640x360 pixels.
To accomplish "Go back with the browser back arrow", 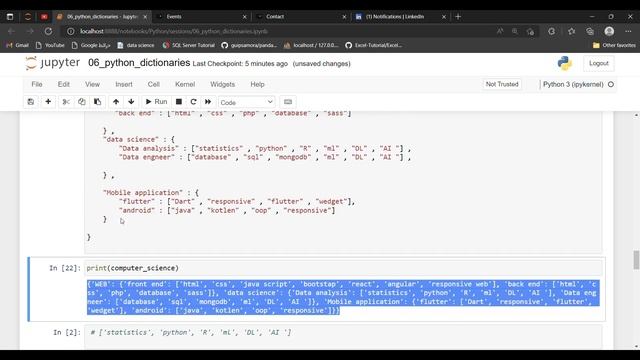I will click(11, 31).
